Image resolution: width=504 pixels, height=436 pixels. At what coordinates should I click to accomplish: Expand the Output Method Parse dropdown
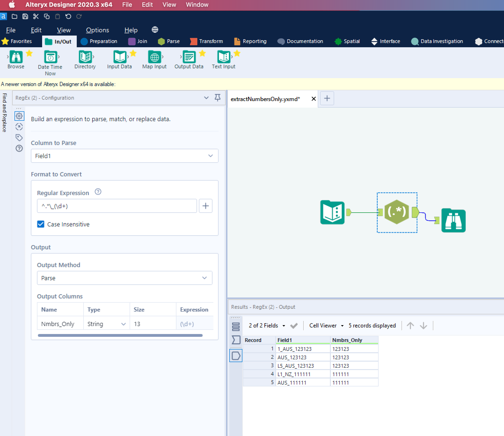(124, 278)
